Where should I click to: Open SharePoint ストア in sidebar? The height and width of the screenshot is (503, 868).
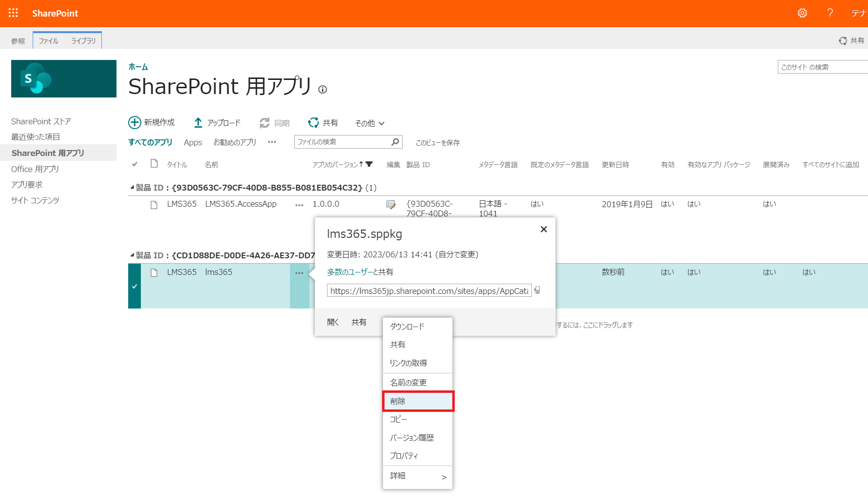coord(41,121)
